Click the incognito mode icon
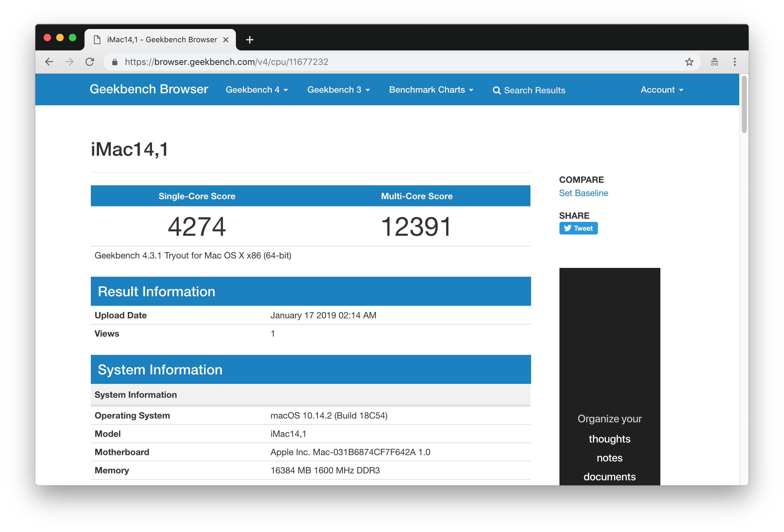Viewport: 784px width, 532px height. [715, 62]
